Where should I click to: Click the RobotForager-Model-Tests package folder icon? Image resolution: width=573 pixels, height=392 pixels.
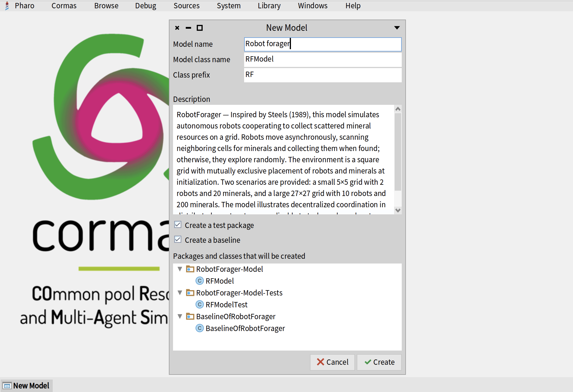(190, 293)
